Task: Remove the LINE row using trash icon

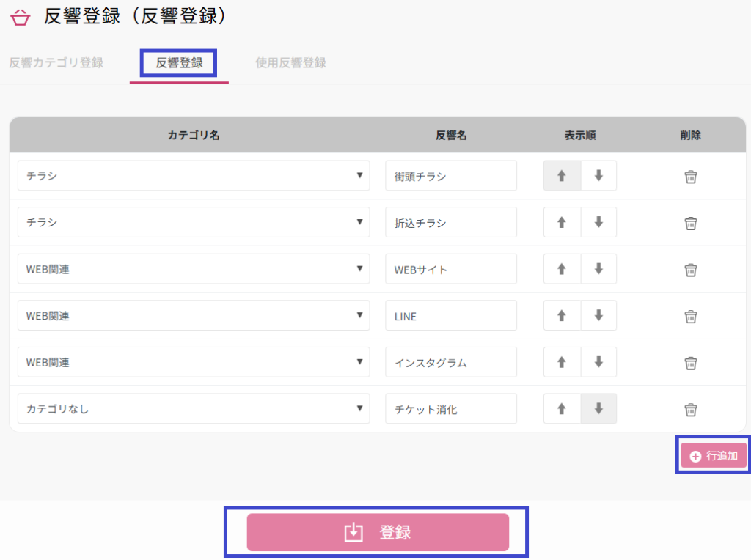Action: [x=690, y=316]
